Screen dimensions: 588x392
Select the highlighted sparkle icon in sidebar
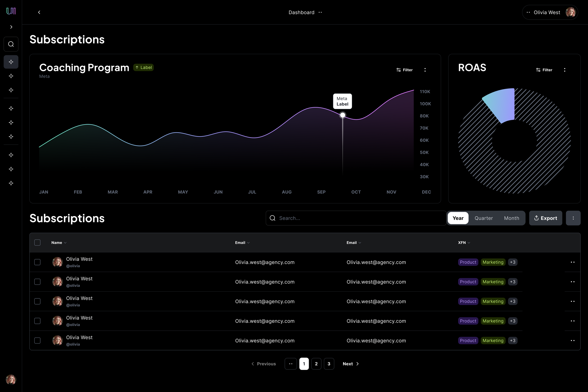11,62
